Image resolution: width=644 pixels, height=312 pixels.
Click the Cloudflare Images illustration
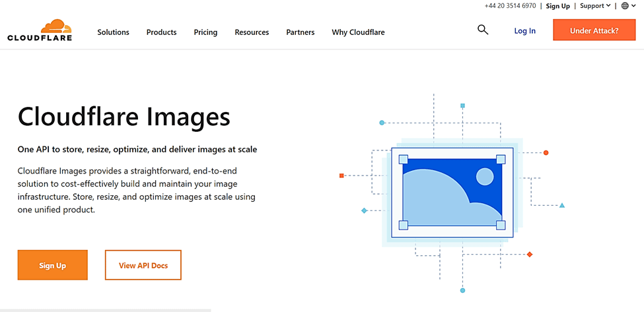coord(452,193)
